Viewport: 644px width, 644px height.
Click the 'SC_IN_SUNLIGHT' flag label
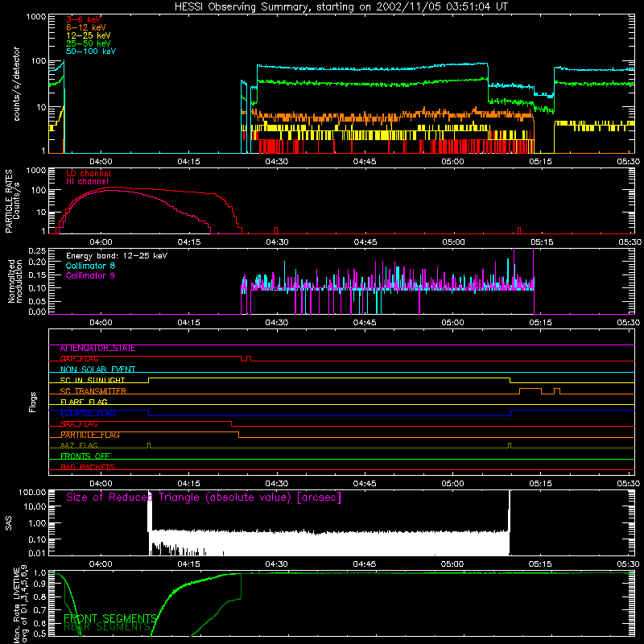coord(93,380)
